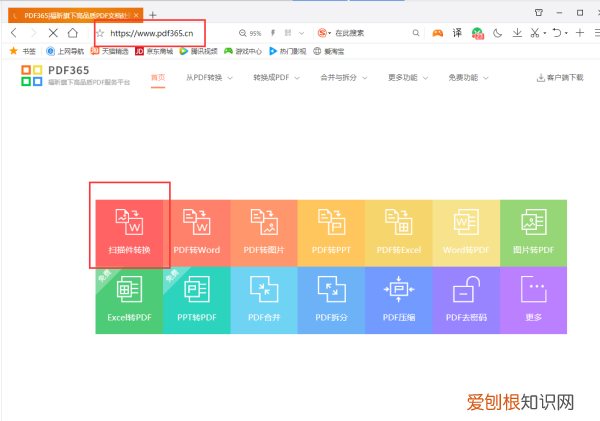Expand the dropdown arrow beside QR icon

[302, 33]
